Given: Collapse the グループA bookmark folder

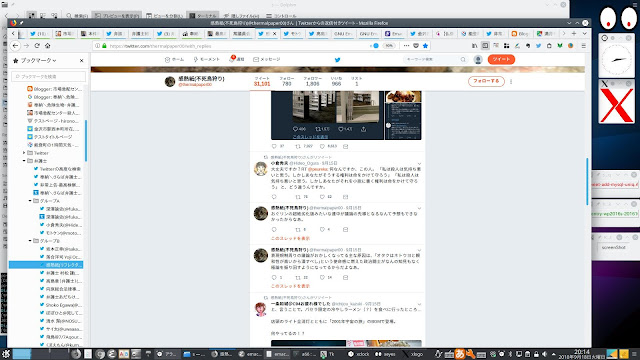Looking at the screenshot, I should pyautogui.click(x=30, y=201).
